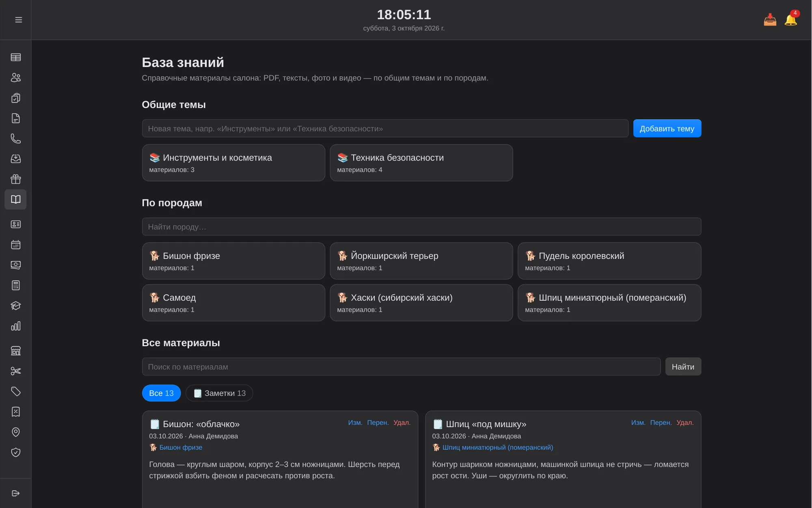Open the price tag sidebar icon

(16, 391)
